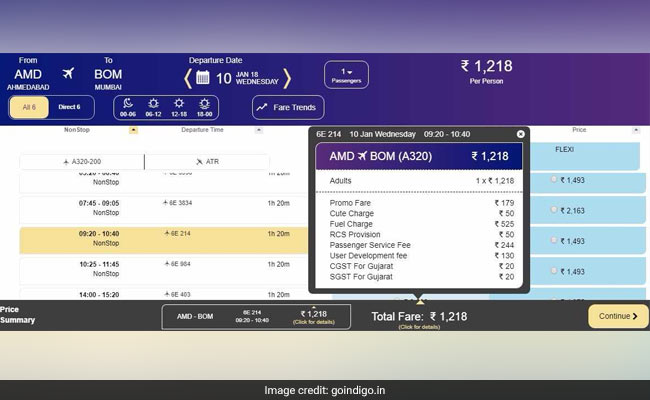Screen dimensions: 650x400
Task: Sort by Price column arrow
Action: (636, 130)
